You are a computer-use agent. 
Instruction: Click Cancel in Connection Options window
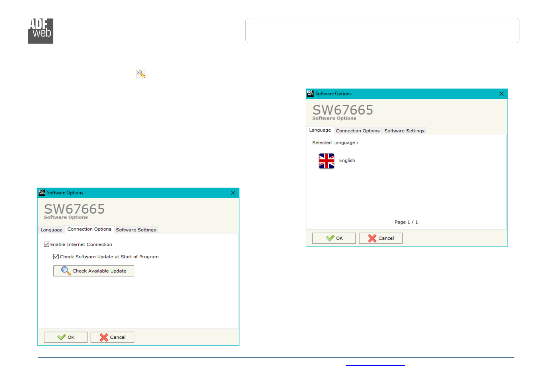click(x=112, y=337)
